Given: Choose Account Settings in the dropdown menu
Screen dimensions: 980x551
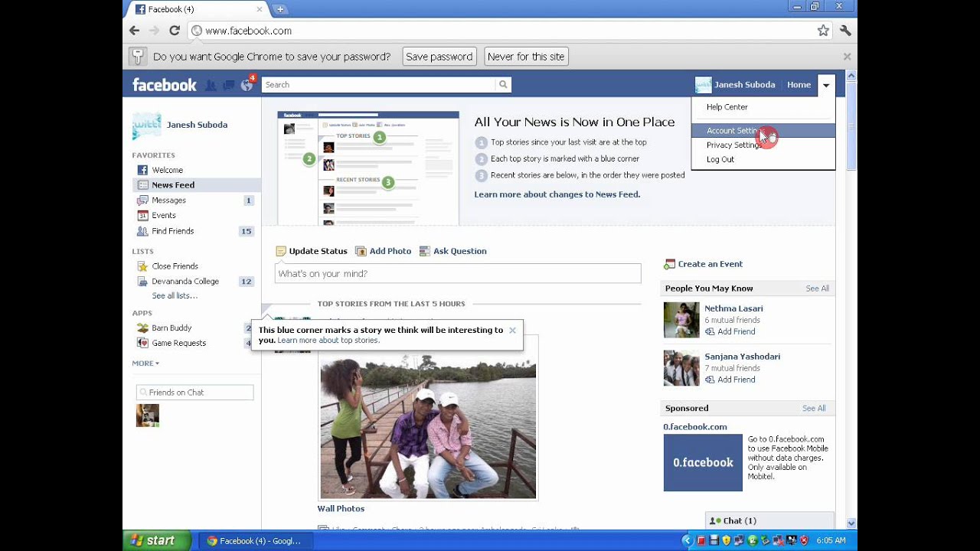Looking at the screenshot, I should coord(763,131).
